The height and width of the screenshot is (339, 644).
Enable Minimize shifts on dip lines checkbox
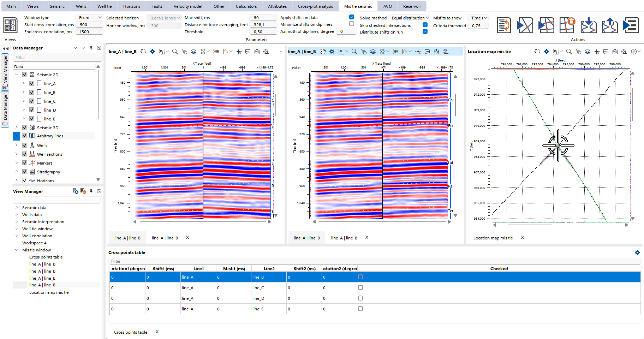tap(352, 24)
